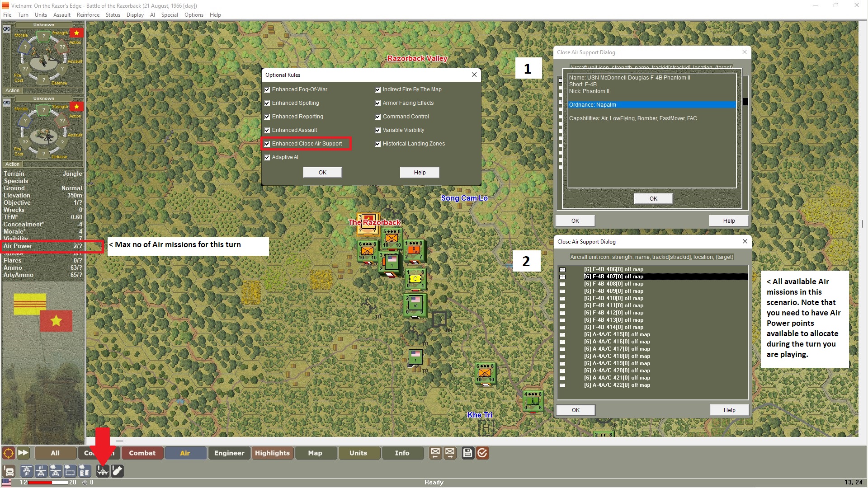Image resolution: width=868 pixels, height=488 pixels.
Task: Open the Assault menu
Action: tap(61, 14)
